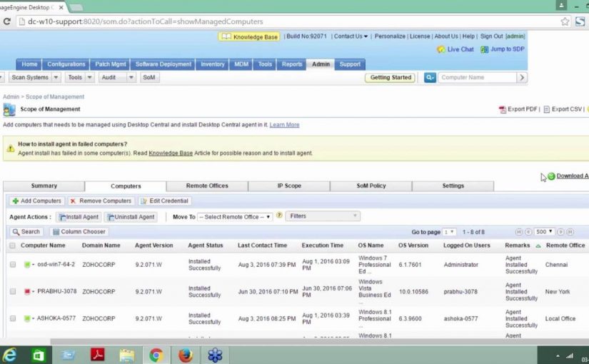Image resolution: width=589 pixels, height=364 pixels.
Task: Click the red status icon for PRABHU-3078
Action: click(27, 291)
